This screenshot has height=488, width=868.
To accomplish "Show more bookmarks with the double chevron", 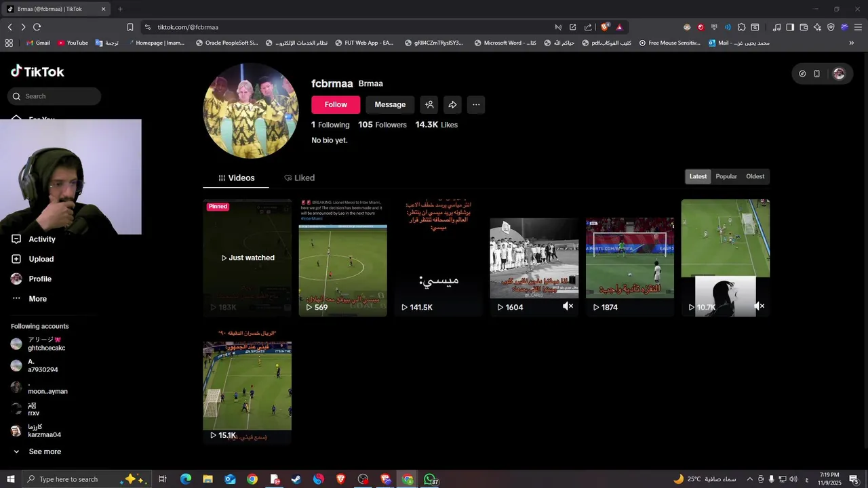I will point(852,43).
